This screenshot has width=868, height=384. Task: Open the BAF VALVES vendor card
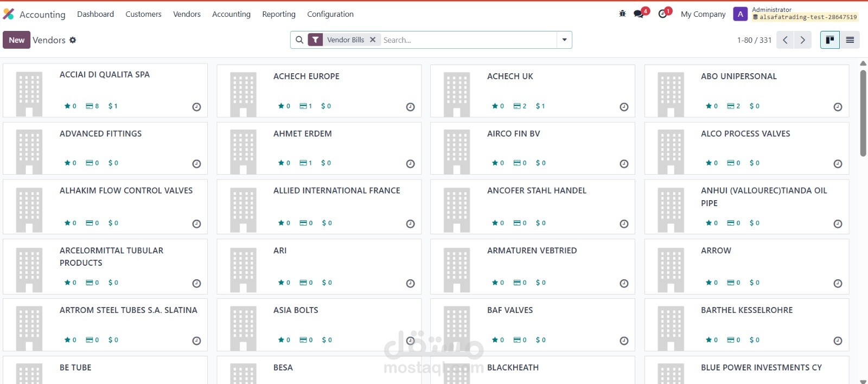pos(533,324)
